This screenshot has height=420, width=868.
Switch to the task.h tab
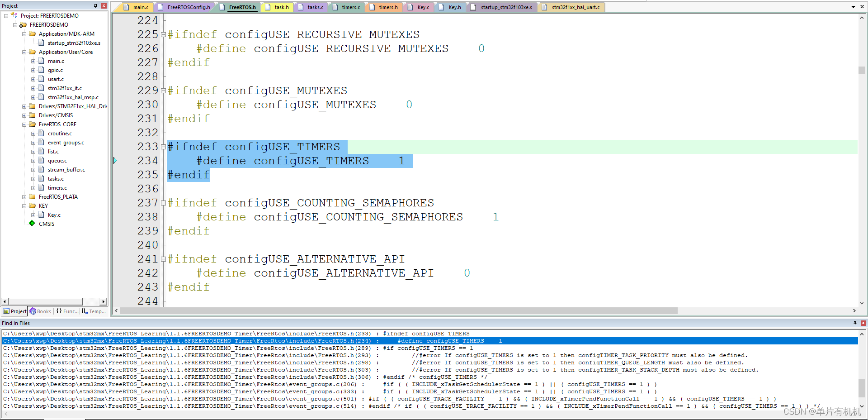277,7
